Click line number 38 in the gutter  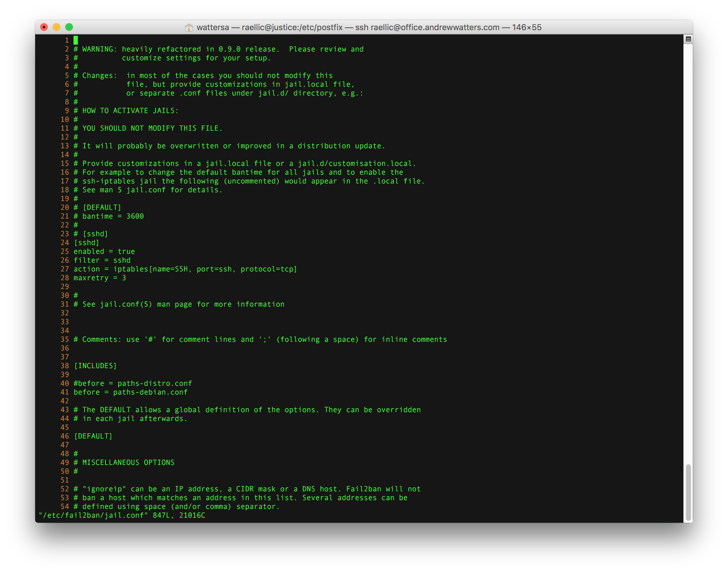click(x=65, y=366)
